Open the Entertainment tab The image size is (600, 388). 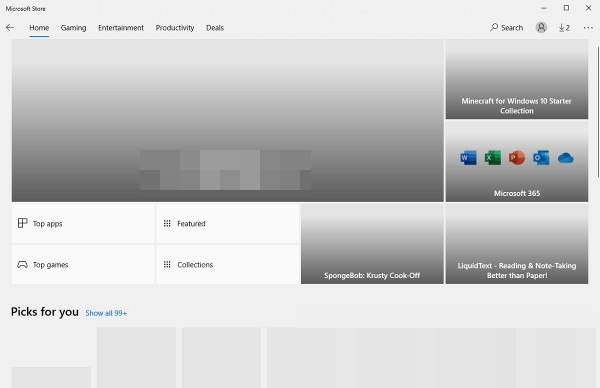[x=121, y=28]
